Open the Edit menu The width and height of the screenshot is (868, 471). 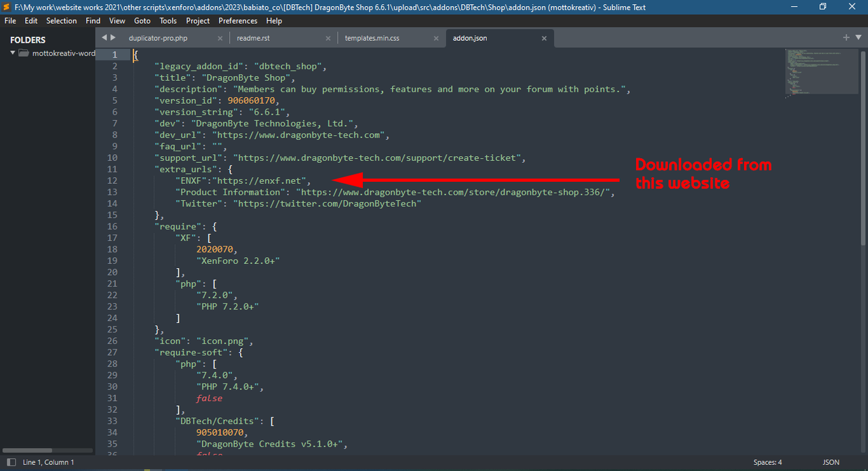[31, 21]
